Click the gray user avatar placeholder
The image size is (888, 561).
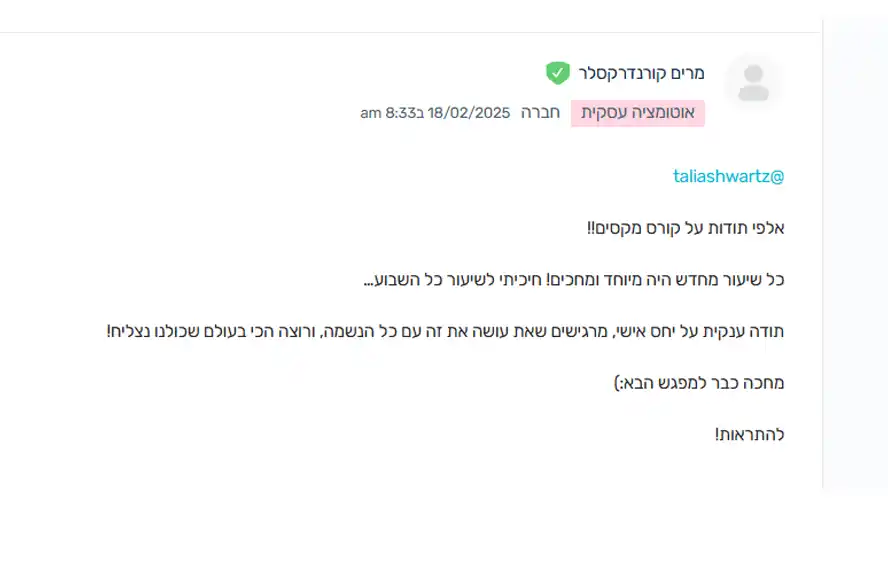coord(753,83)
